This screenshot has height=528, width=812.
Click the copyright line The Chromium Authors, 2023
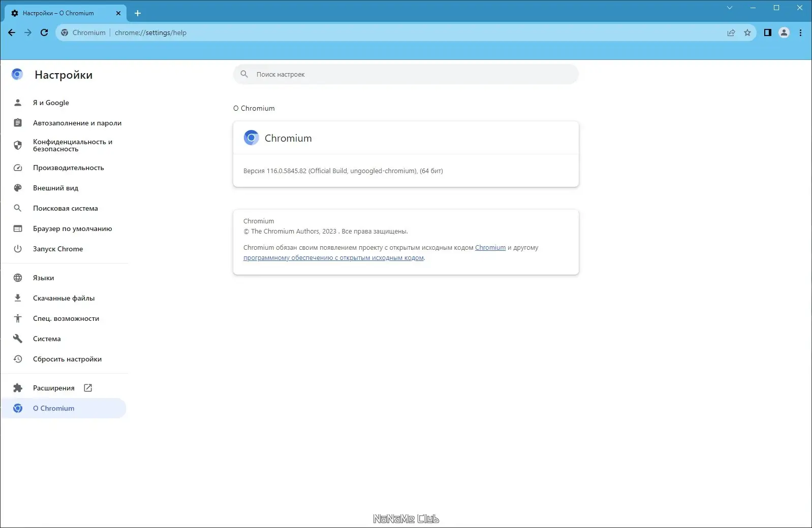click(325, 232)
